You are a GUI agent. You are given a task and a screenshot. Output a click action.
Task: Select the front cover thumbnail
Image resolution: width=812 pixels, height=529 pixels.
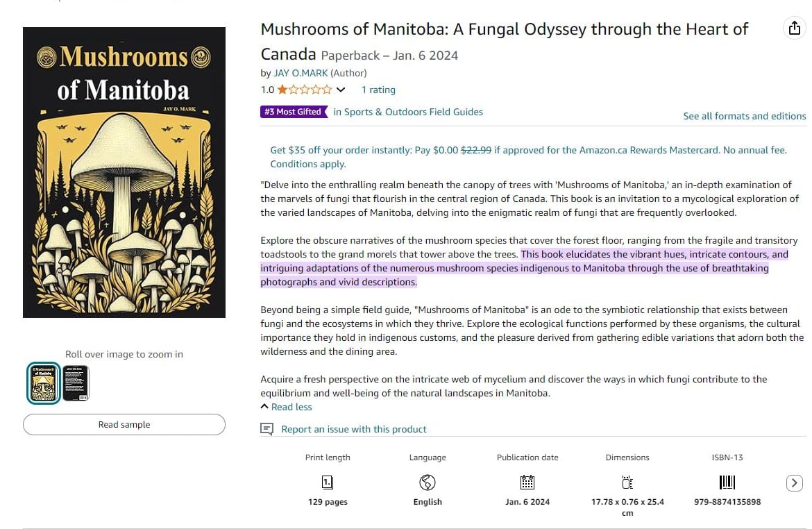43,383
